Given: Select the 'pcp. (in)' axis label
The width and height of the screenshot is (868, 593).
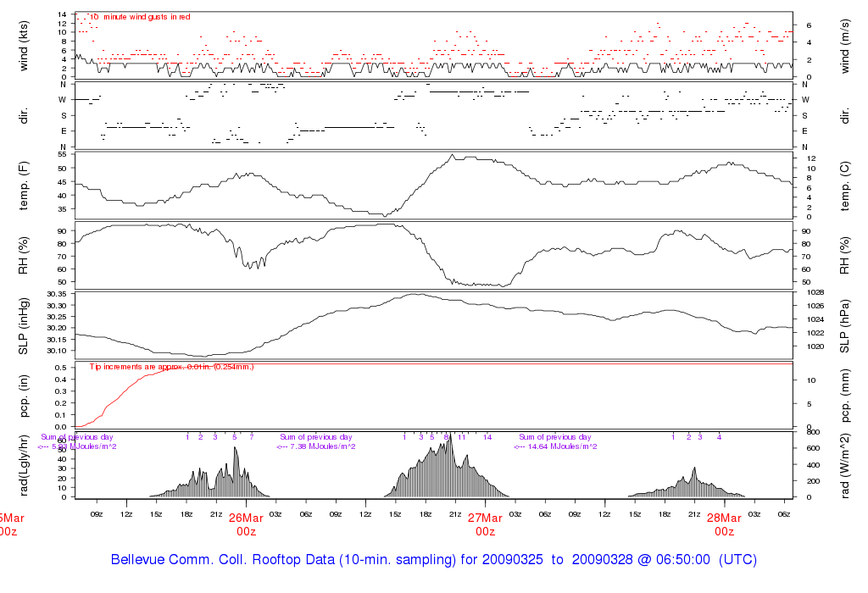Looking at the screenshot, I should coord(24,396).
